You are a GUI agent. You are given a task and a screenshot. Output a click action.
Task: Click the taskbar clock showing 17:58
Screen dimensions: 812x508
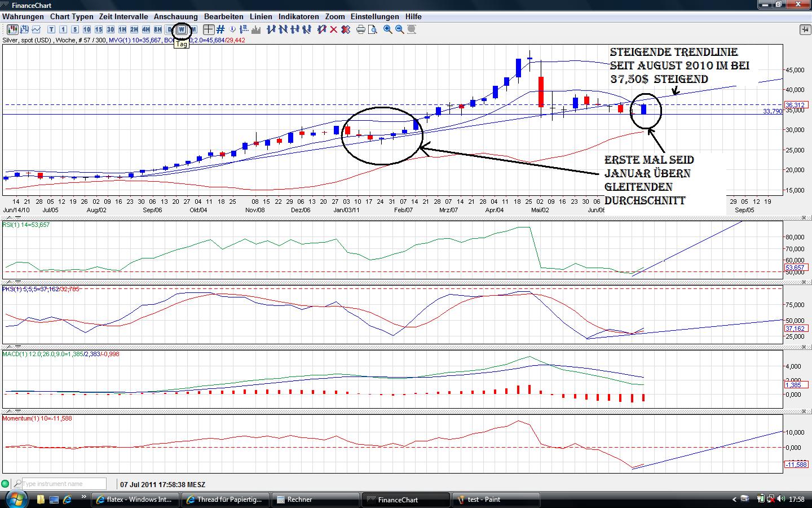(797, 500)
